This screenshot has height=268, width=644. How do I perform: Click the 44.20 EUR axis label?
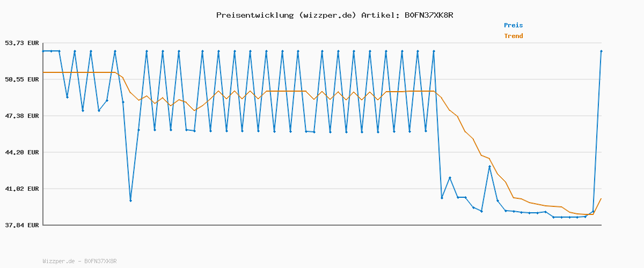pos(21,152)
